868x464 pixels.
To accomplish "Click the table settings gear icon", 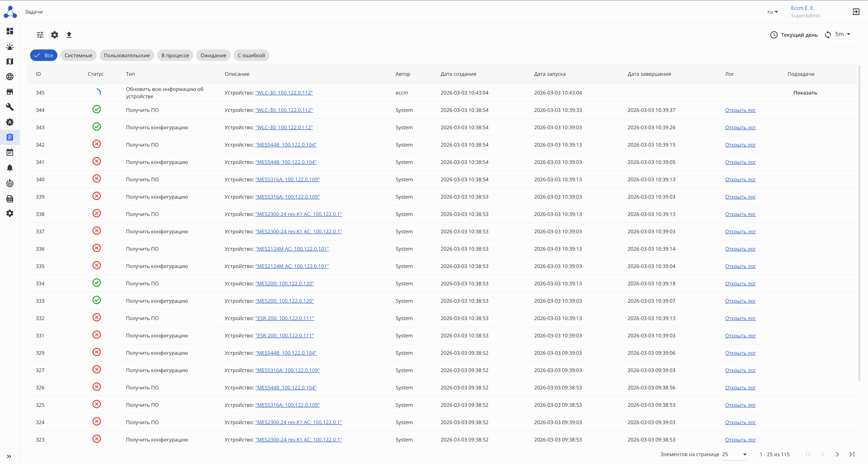I will pos(55,35).
